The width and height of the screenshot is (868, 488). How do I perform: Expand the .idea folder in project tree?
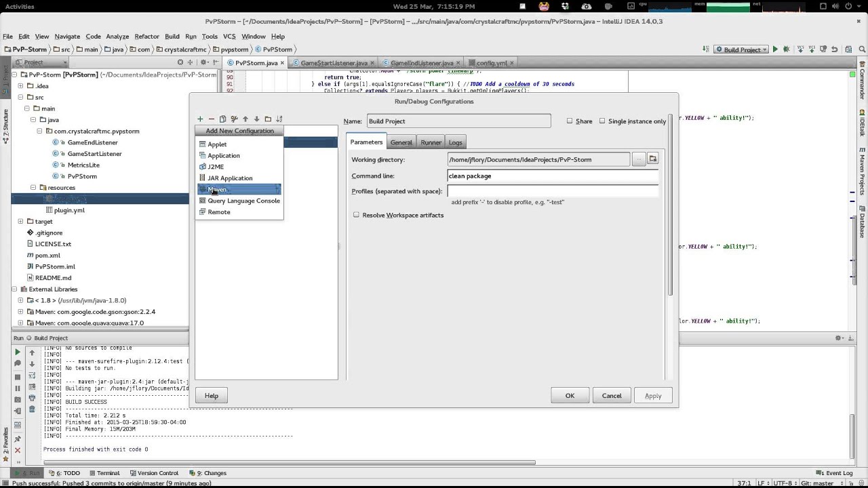coord(20,86)
